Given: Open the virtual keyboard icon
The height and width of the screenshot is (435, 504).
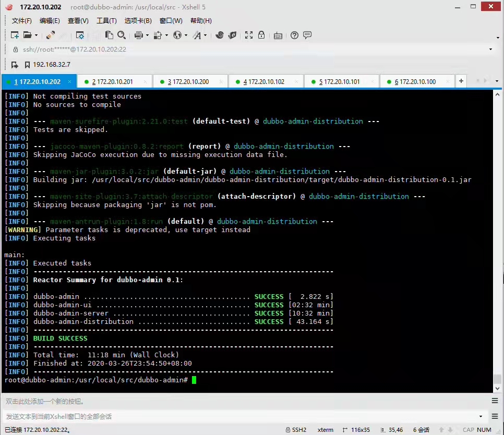Looking at the screenshot, I should 278,35.
